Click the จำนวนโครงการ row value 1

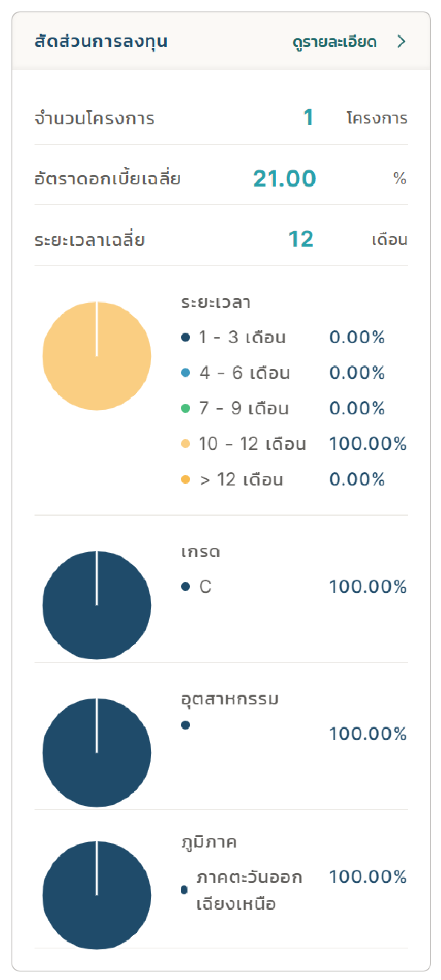(308, 118)
